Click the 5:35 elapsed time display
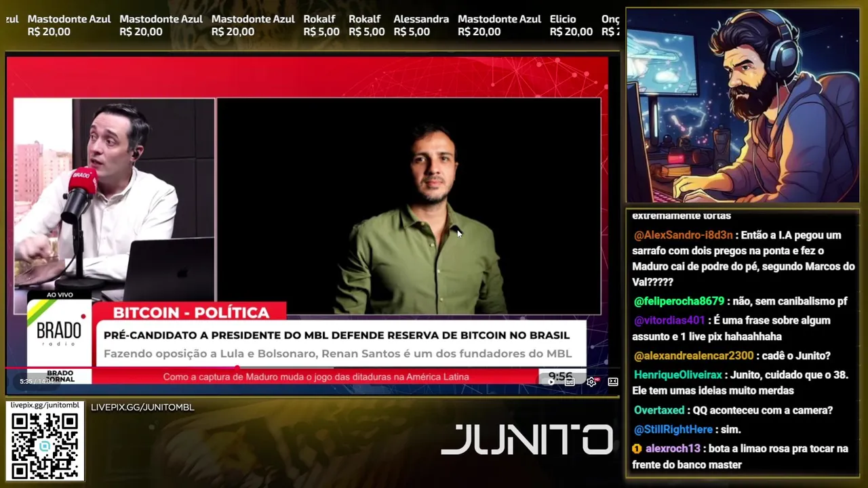The image size is (868, 488). [x=26, y=382]
